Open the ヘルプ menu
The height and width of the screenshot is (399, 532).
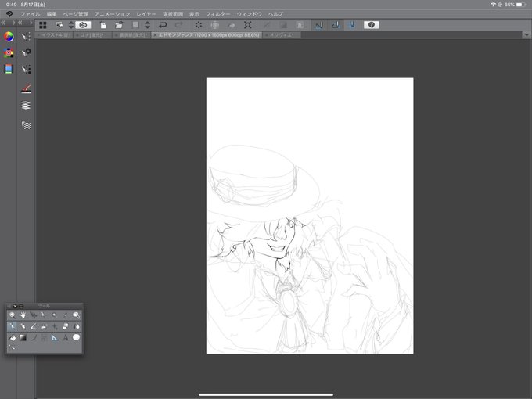click(275, 14)
